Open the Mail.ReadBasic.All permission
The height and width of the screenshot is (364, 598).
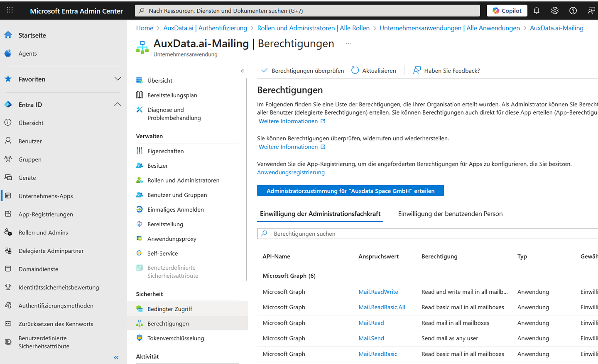(382, 307)
